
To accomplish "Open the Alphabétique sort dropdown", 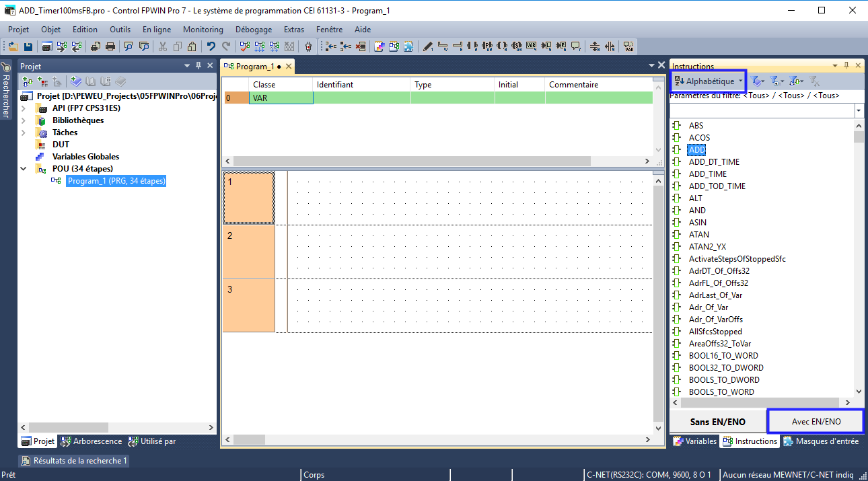I will pos(709,81).
